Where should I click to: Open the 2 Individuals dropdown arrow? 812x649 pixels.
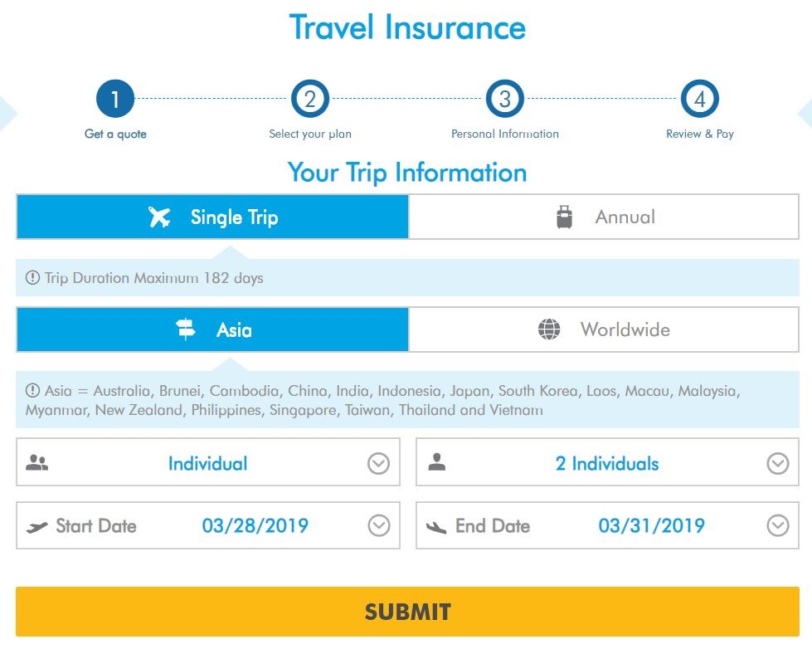777,463
